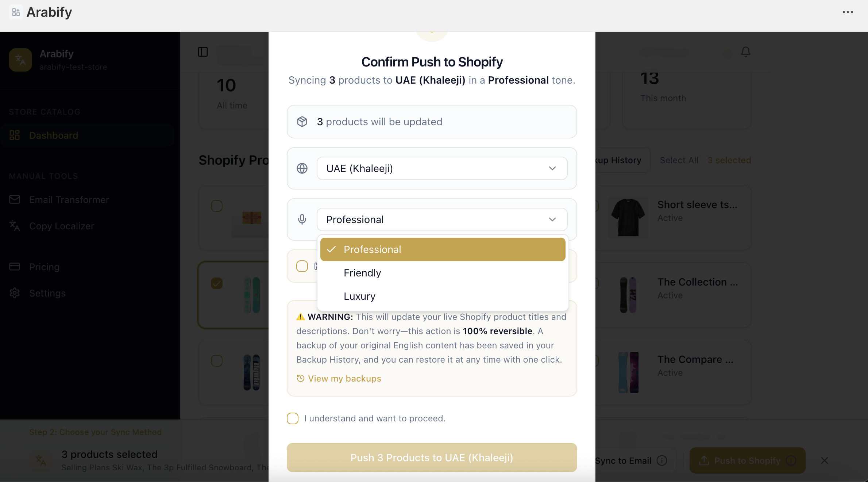Image resolution: width=868 pixels, height=482 pixels.
Task: Click the microphone icon beside the tone selector
Action: point(302,219)
